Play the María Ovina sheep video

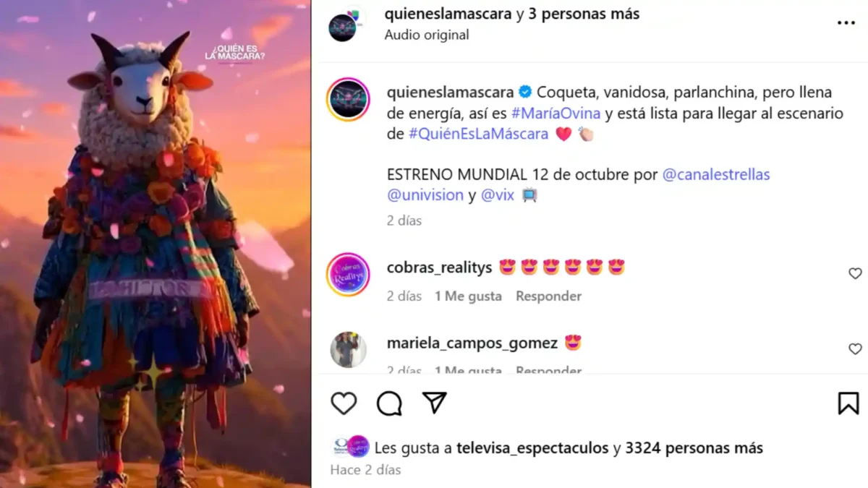point(156,244)
